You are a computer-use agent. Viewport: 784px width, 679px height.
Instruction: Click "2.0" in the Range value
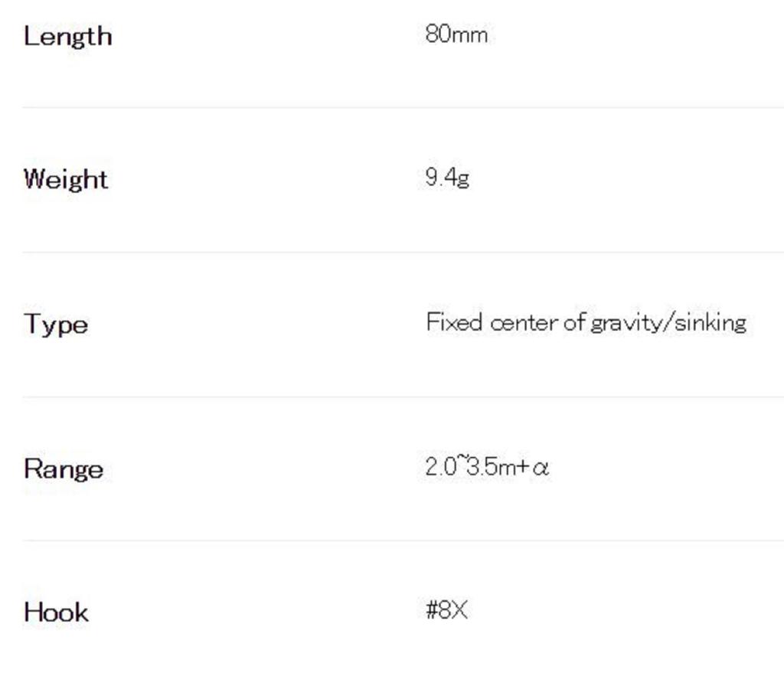pos(440,467)
